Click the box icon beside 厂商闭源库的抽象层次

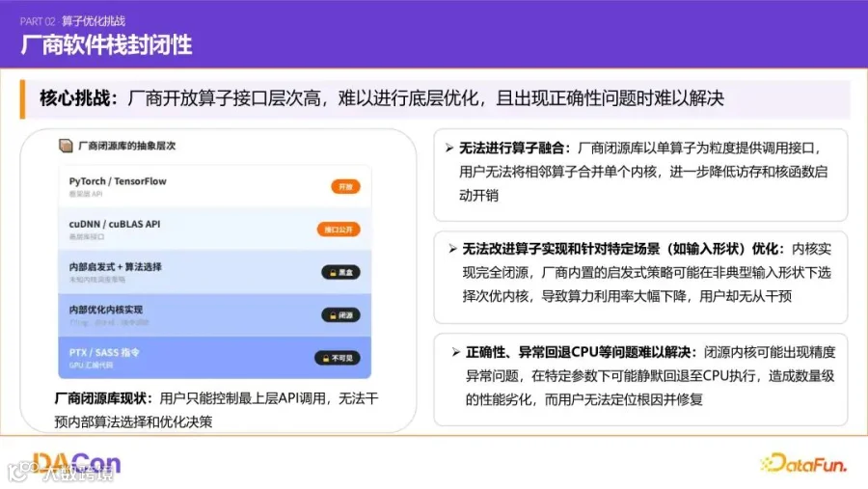point(66,146)
